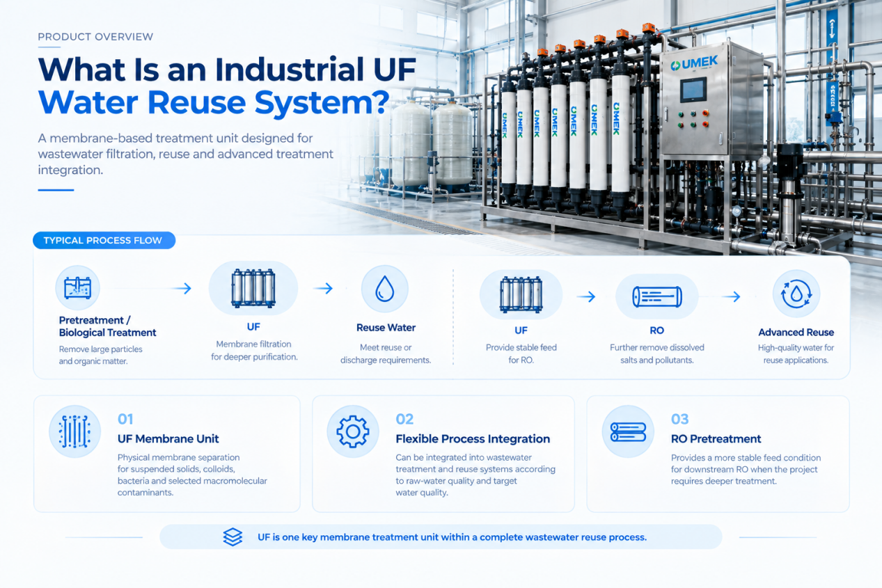Click the "Provides a more stable feed condition" description
The height and width of the screenshot is (588, 882).
(x=746, y=469)
